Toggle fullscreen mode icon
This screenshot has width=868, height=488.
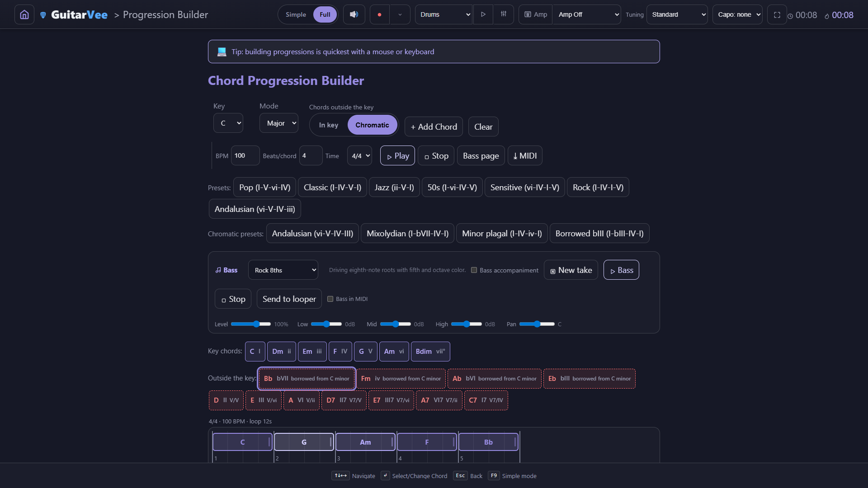tap(777, 14)
